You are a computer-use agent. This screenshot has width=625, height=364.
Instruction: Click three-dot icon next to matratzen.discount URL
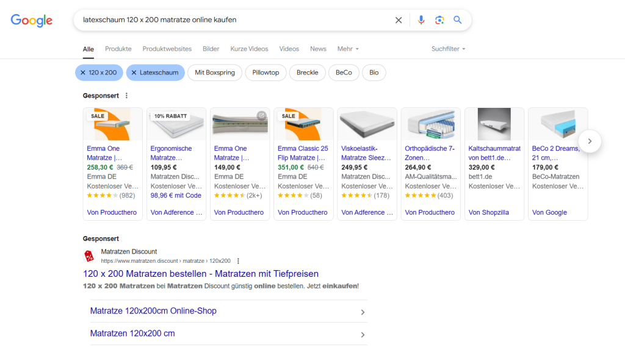(239, 261)
